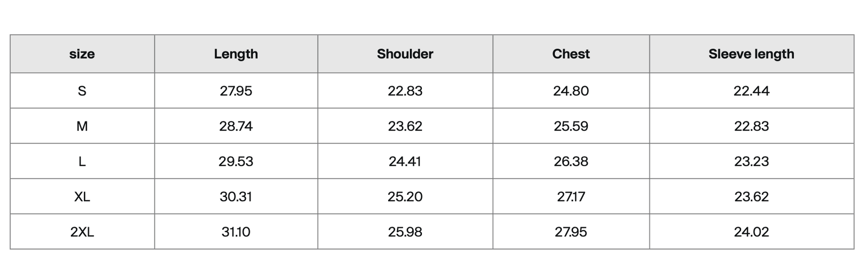The width and height of the screenshot is (868, 256).
Task: Select the 25.20 shoulder cell for XL
Action: [x=405, y=197]
